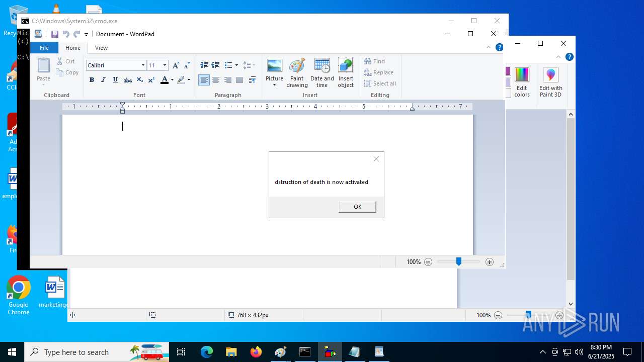Show hidden system tray icons
The height and width of the screenshot is (362, 644).
click(542, 352)
